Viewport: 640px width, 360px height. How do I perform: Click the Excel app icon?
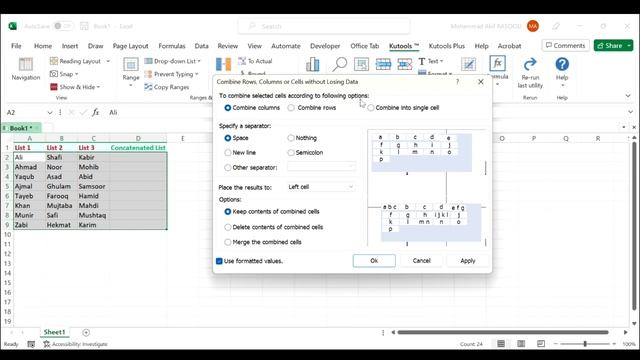13,26
